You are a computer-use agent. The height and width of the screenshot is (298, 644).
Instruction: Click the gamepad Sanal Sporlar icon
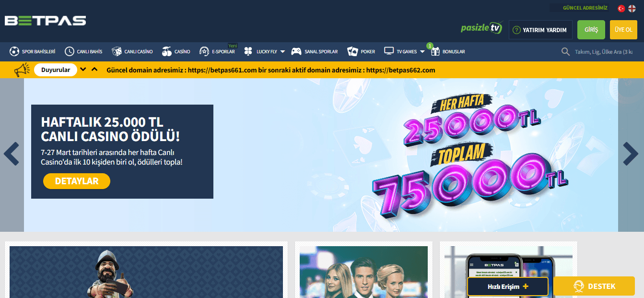[296, 51]
